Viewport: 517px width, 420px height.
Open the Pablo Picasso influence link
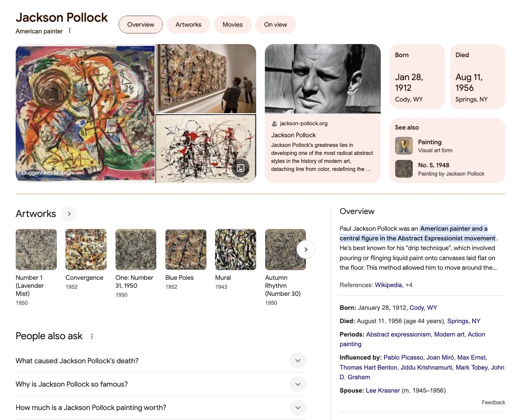(x=403, y=358)
